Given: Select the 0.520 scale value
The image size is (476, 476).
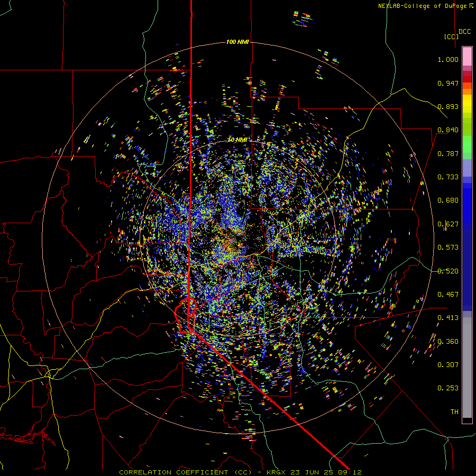Looking at the screenshot, I should (448, 271).
